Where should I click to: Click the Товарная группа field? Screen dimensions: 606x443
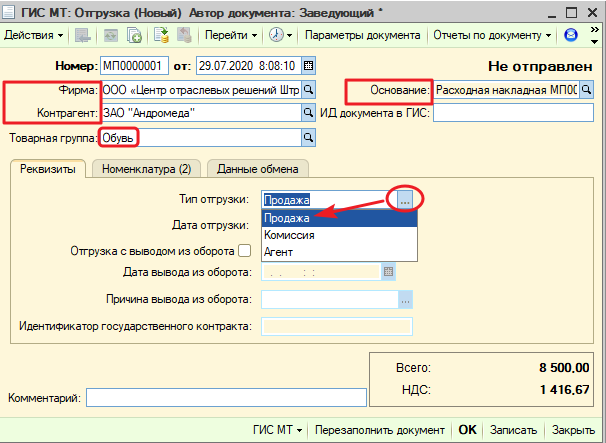[x=201, y=138]
